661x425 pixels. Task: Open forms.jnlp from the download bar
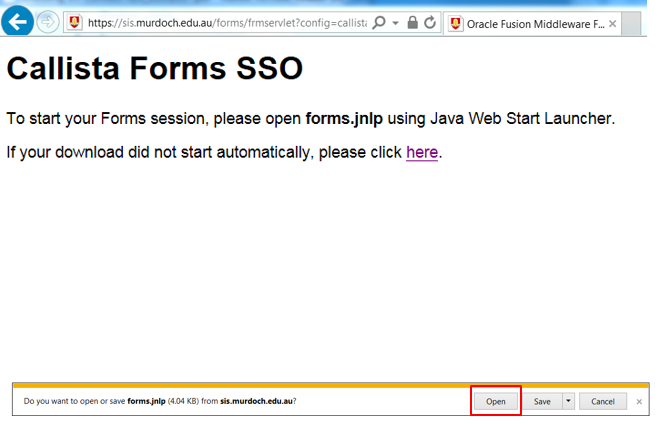tap(496, 401)
